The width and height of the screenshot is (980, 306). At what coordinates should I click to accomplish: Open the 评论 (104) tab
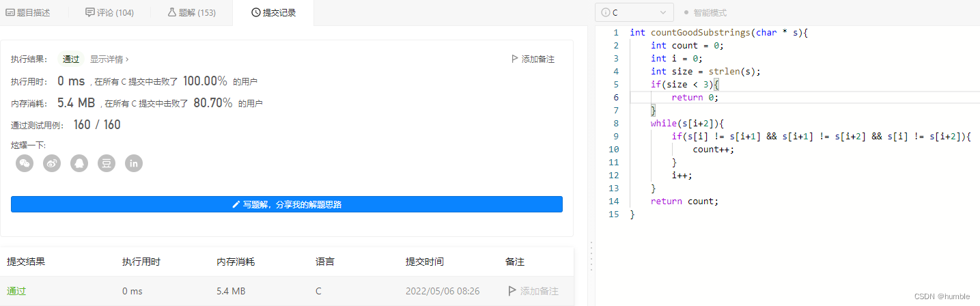(x=109, y=12)
